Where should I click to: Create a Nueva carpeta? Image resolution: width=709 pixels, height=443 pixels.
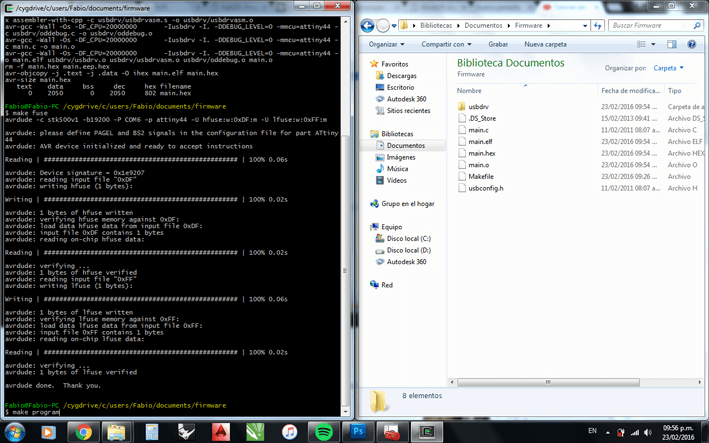click(545, 44)
